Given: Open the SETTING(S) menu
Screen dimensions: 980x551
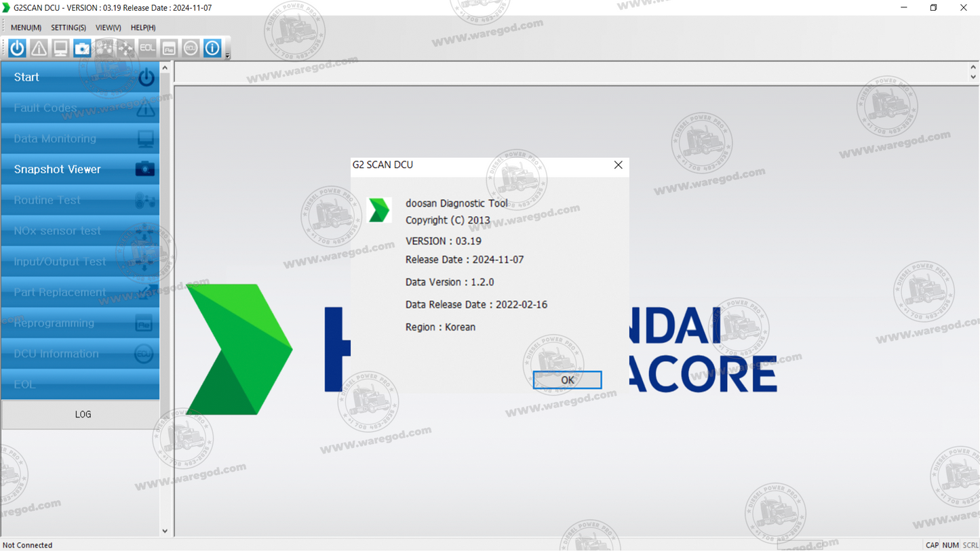Looking at the screenshot, I should (68, 28).
